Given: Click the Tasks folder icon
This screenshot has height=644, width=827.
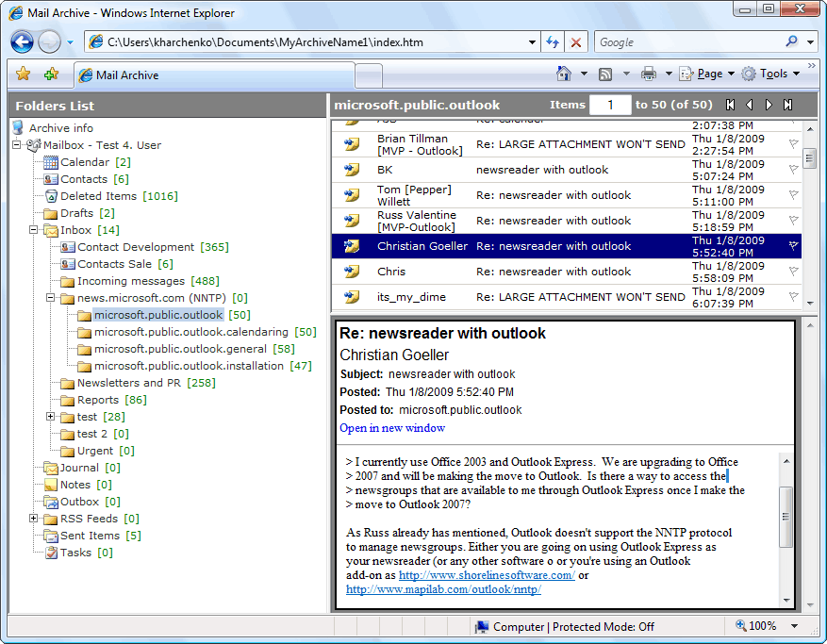Looking at the screenshot, I should 51,553.
